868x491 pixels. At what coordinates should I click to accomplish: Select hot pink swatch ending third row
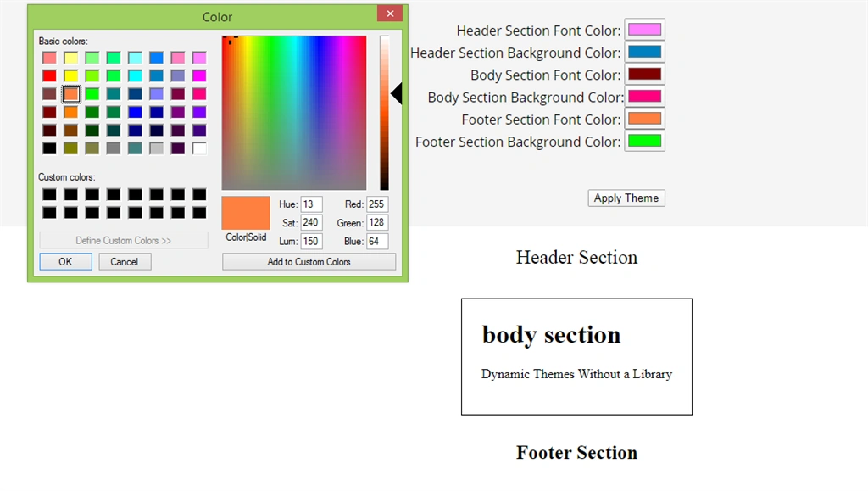click(x=199, y=94)
